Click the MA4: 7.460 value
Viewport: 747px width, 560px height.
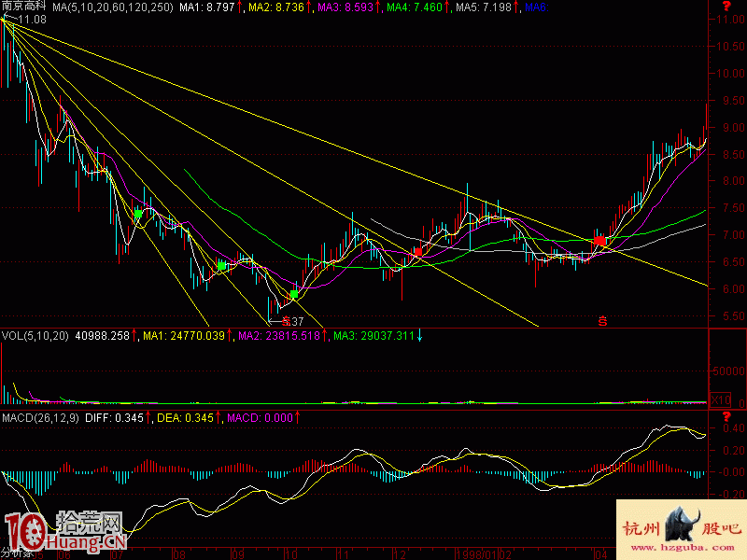coord(415,7)
